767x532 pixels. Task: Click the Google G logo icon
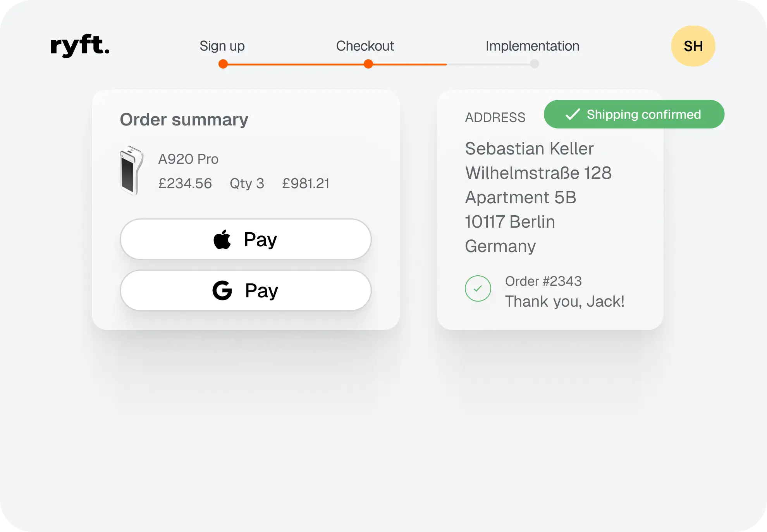pyautogui.click(x=222, y=290)
